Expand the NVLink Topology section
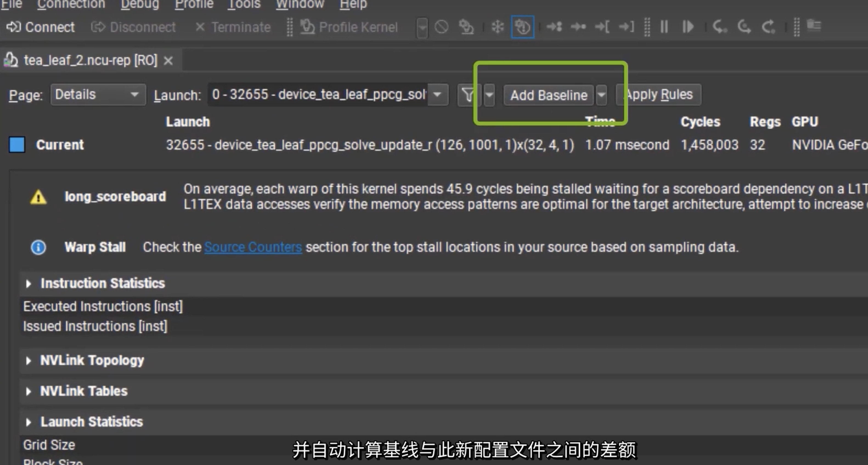 coord(29,361)
